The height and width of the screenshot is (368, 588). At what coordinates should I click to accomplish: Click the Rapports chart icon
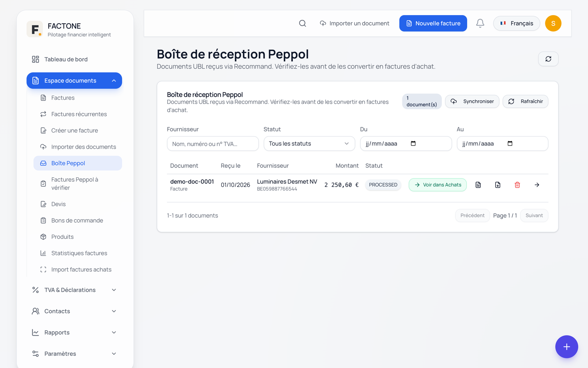[35, 332]
